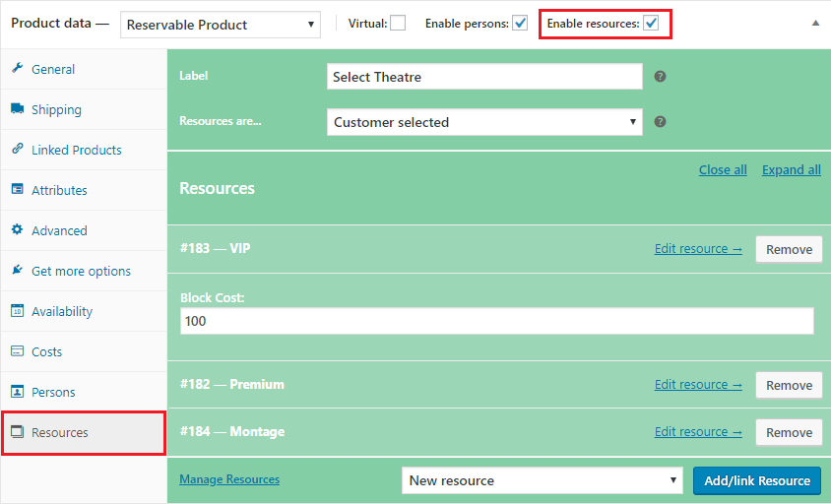The width and height of the screenshot is (831, 504).
Task: Click the truck icon beside Shipping
Action: pyautogui.click(x=17, y=109)
